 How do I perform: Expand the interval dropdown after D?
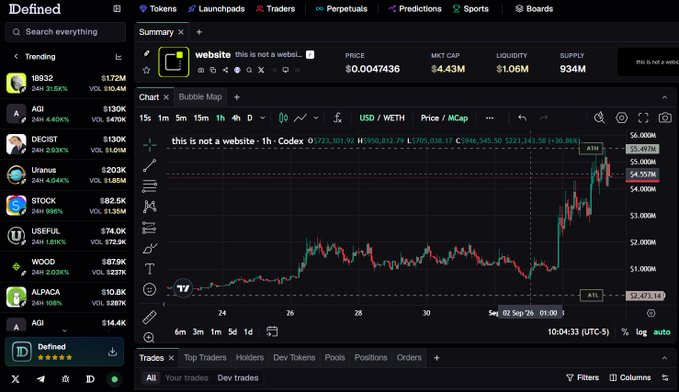(262, 118)
